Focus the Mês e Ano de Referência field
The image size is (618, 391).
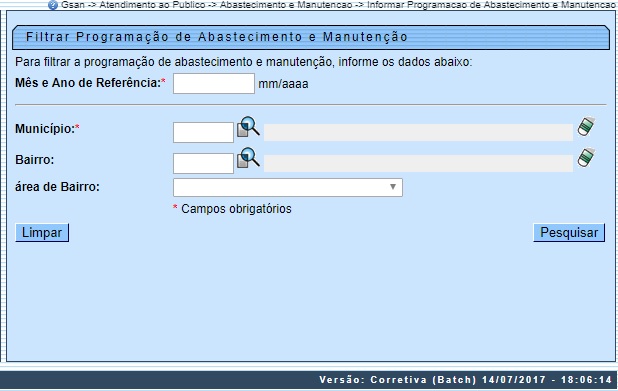214,84
